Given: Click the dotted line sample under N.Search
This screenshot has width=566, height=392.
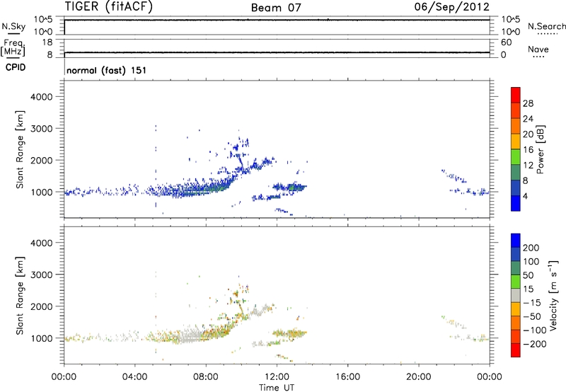Looking at the screenshot, I should coord(548,34).
